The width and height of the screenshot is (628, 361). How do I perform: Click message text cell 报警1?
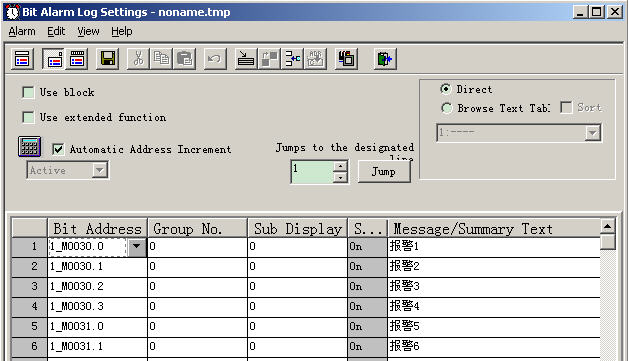(x=494, y=247)
